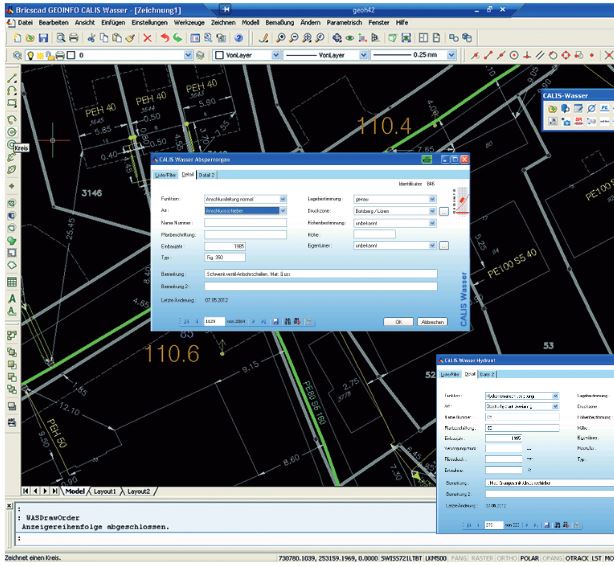Toggle POLAR mode in the status bar

(x=529, y=558)
